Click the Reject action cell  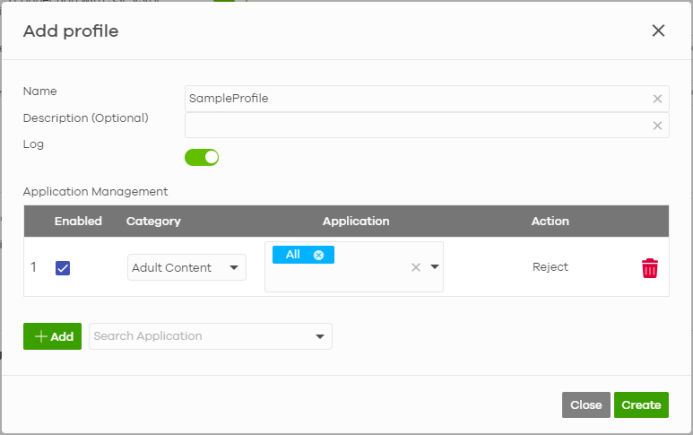coord(550,267)
